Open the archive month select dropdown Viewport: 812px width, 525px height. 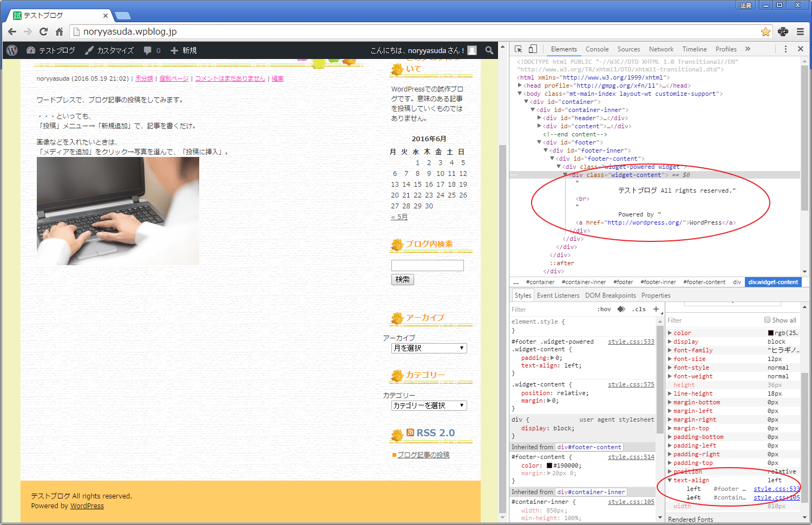point(429,348)
